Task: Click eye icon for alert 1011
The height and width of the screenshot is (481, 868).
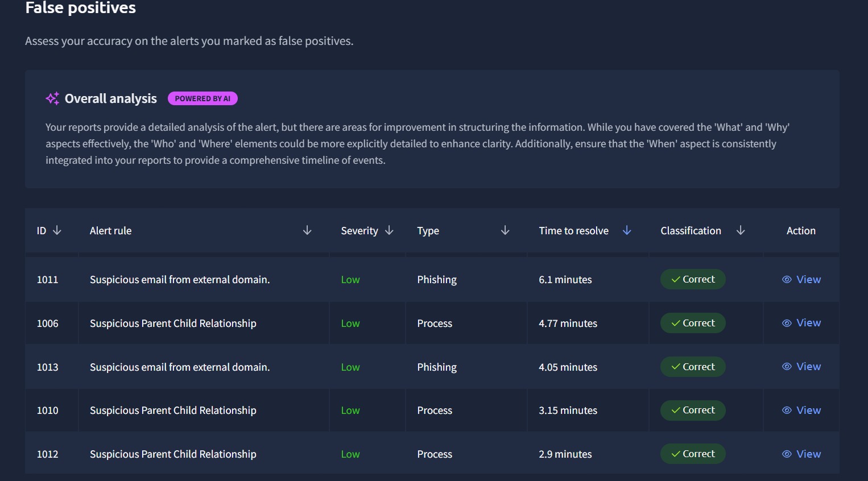Action: [x=787, y=279]
